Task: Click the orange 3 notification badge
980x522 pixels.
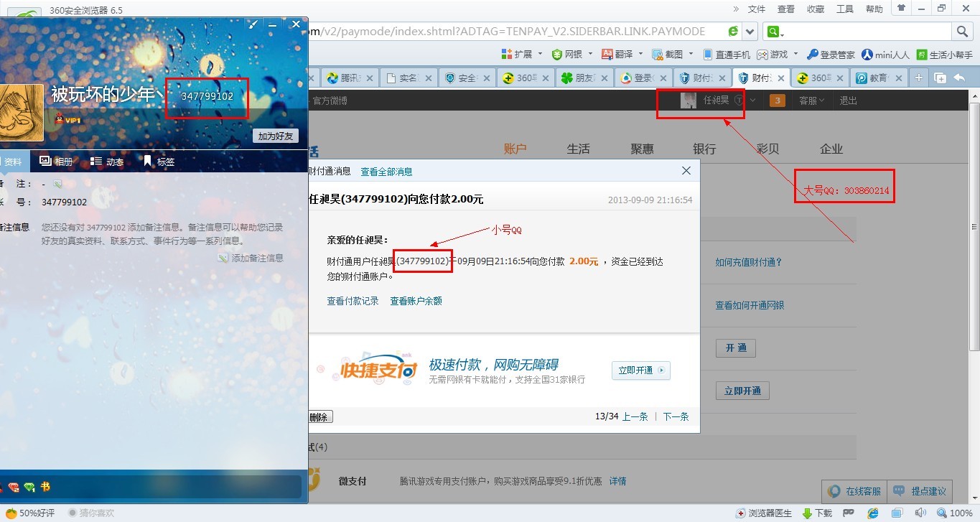Action: tap(777, 101)
